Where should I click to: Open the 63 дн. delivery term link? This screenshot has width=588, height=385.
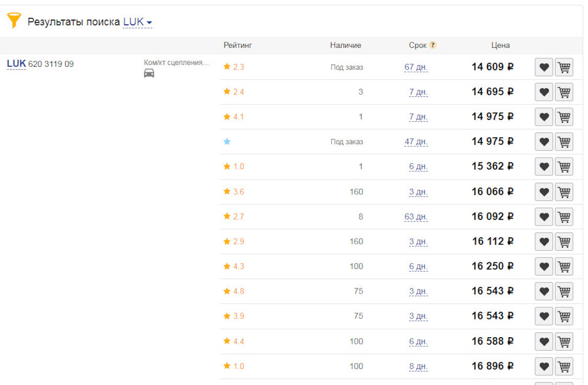(416, 216)
